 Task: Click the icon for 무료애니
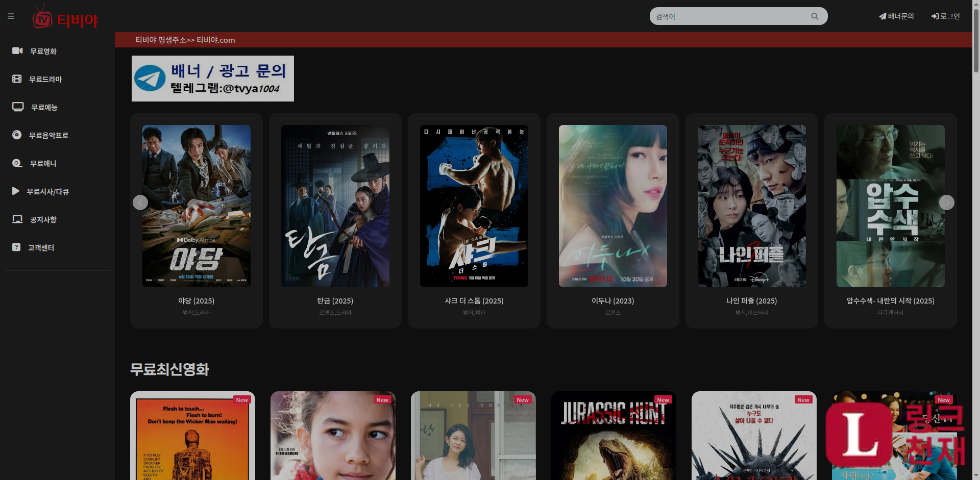coord(17,163)
